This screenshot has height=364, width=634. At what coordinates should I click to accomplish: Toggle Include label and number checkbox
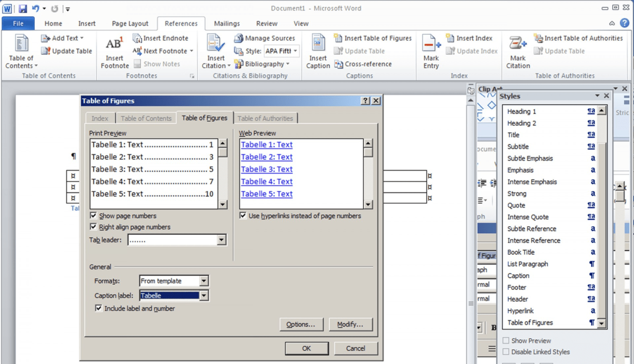[98, 308]
